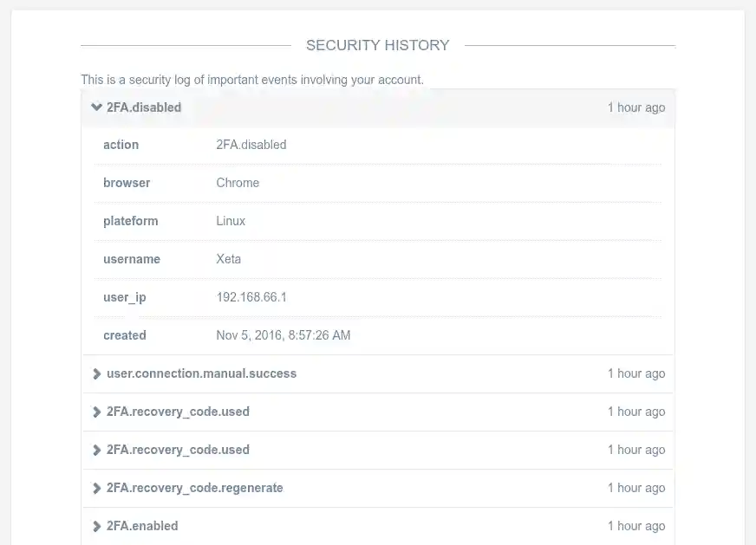The height and width of the screenshot is (545, 756).
Task: Expand the 2FA.recovery_code.regenerate event
Action: click(x=194, y=488)
